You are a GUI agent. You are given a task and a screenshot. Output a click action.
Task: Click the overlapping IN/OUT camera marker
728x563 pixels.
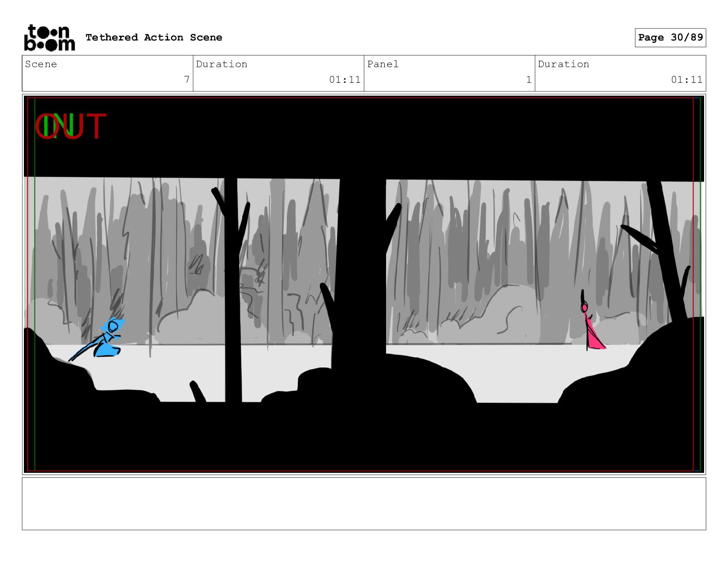click(x=70, y=126)
